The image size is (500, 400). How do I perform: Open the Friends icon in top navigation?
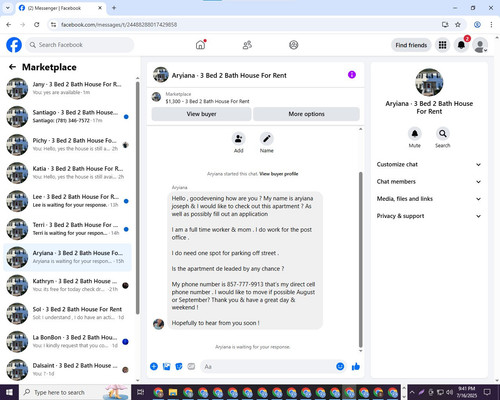click(x=247, y=45)
